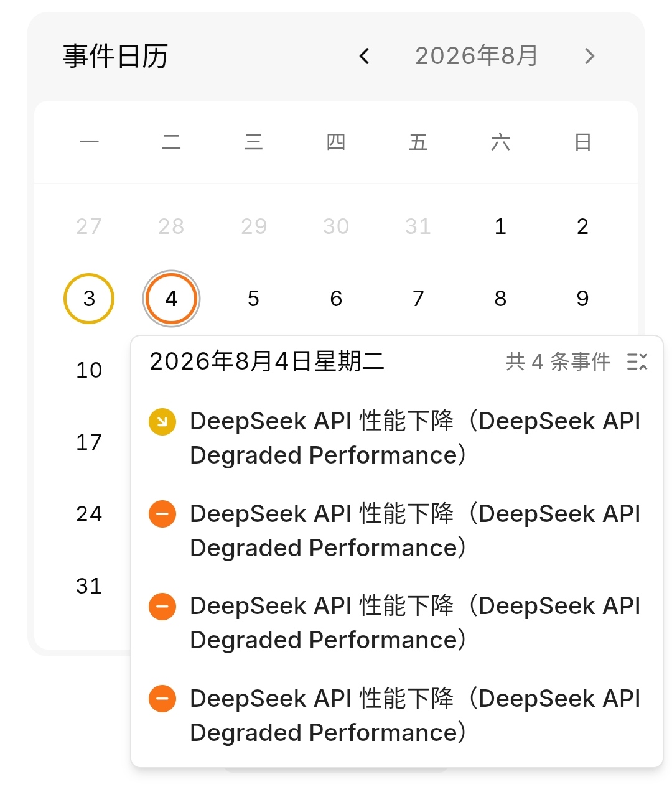The width and height of the screenshot is (672, 792).
Task: Go to next month arrow
Action: coord(590,56)
